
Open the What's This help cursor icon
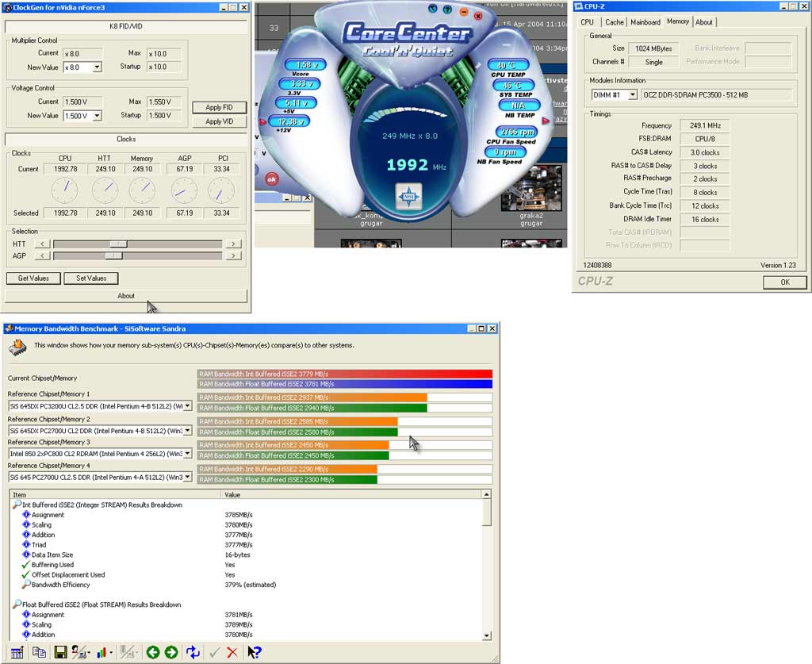(255, 652)
